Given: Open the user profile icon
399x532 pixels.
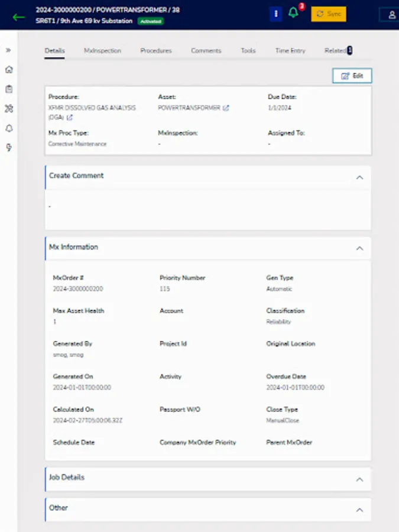Looking at the screenshot, I should click(x=391, y=14).
